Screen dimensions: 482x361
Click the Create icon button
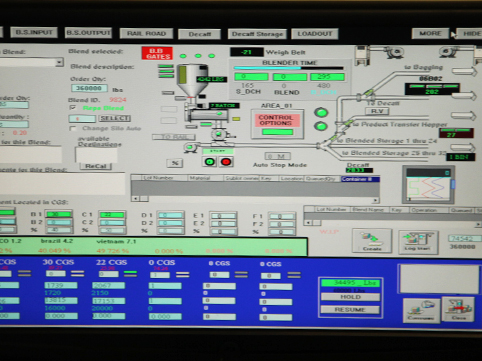click(x=372, y=241)
